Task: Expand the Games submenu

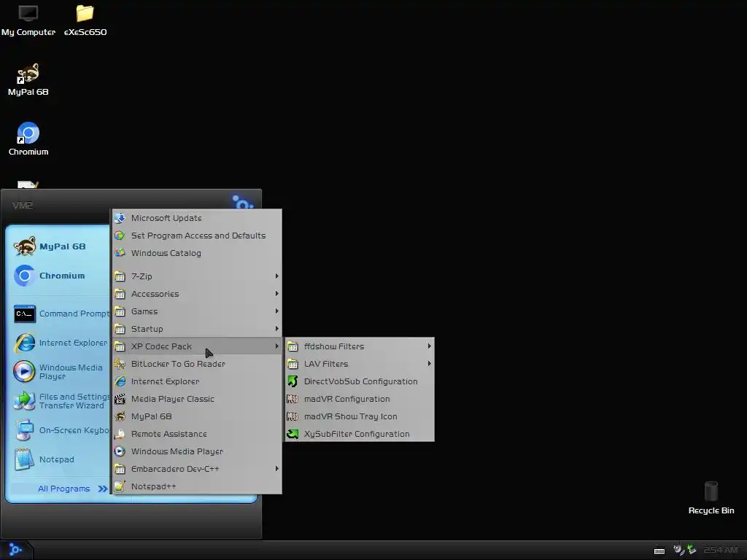Action: click(x=197, y=311)
